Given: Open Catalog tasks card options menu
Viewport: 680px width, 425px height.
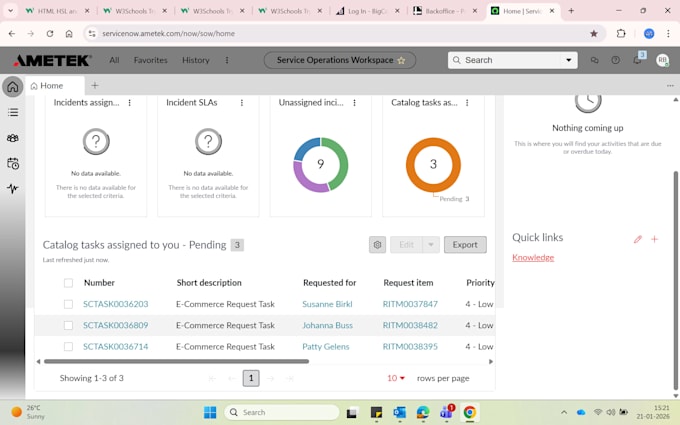Looking at the screenshot, I should (467, 103).
